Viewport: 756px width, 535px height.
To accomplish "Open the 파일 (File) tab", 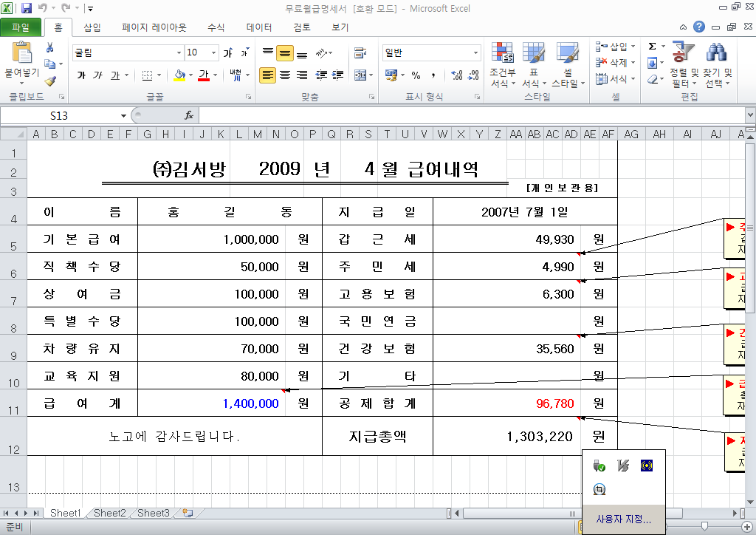I will tap(21, 28).
